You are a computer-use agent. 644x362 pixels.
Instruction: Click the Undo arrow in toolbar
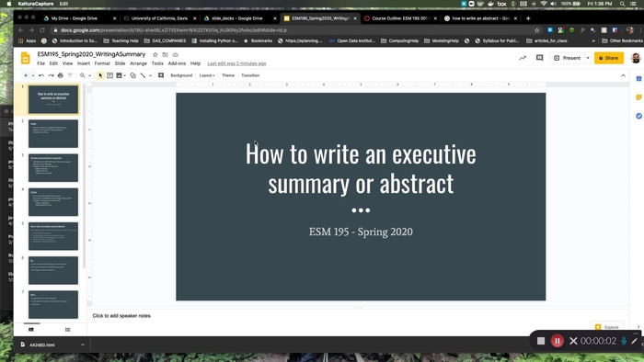(x=41, y=75)
